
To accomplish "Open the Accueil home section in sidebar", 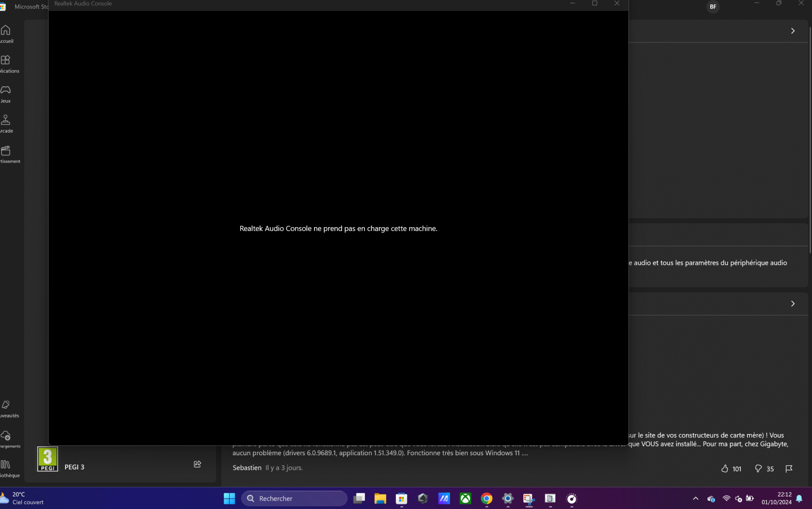I will 6,34.
